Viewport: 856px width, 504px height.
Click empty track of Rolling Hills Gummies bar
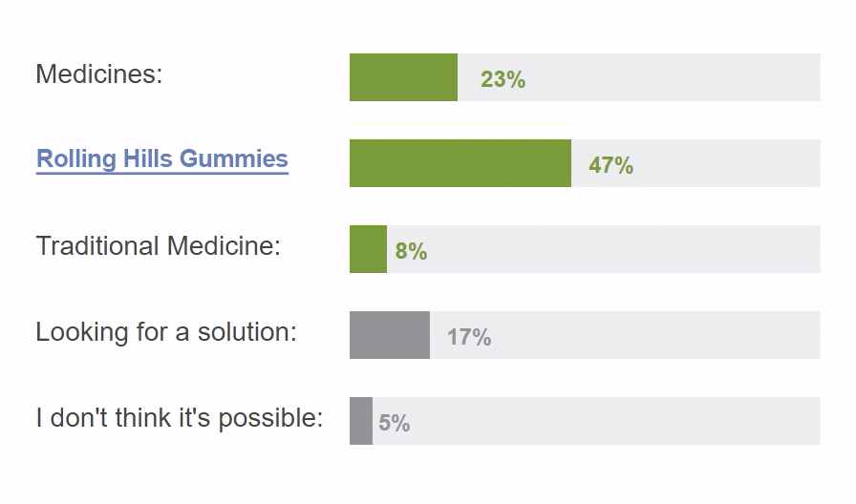(727, 163)
